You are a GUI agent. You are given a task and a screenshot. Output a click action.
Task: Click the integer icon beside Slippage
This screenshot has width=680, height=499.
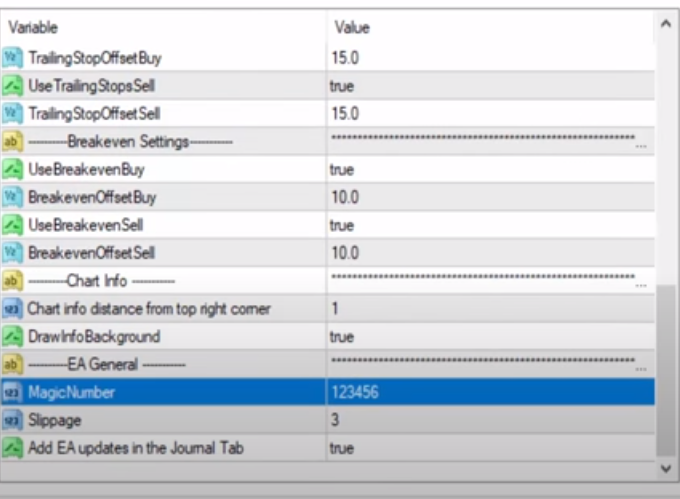click(x=13, y=421)
